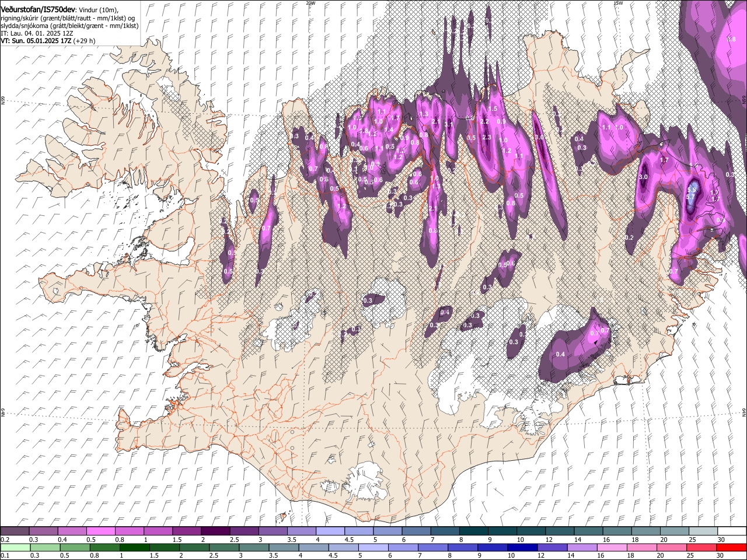747x560 pixels.
Task: Click the 5.7 precipitation value on map
Action: point(691,198)
